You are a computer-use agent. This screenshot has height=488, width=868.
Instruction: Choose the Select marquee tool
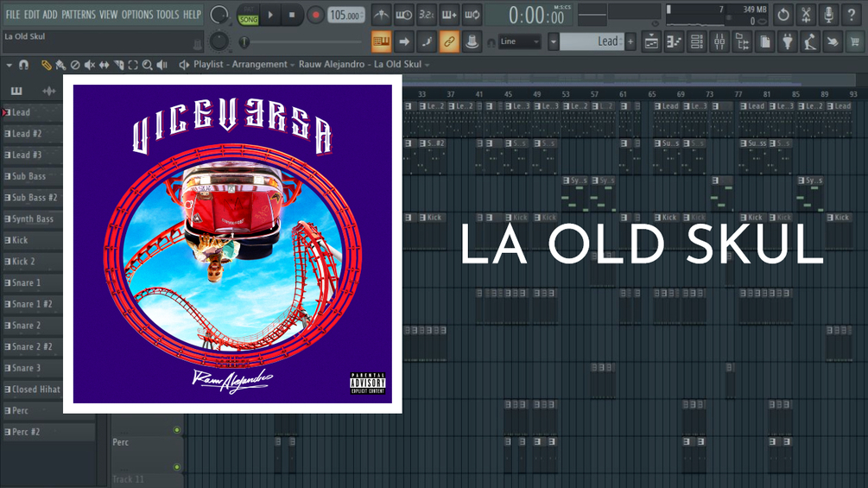(x=133, y=66)
